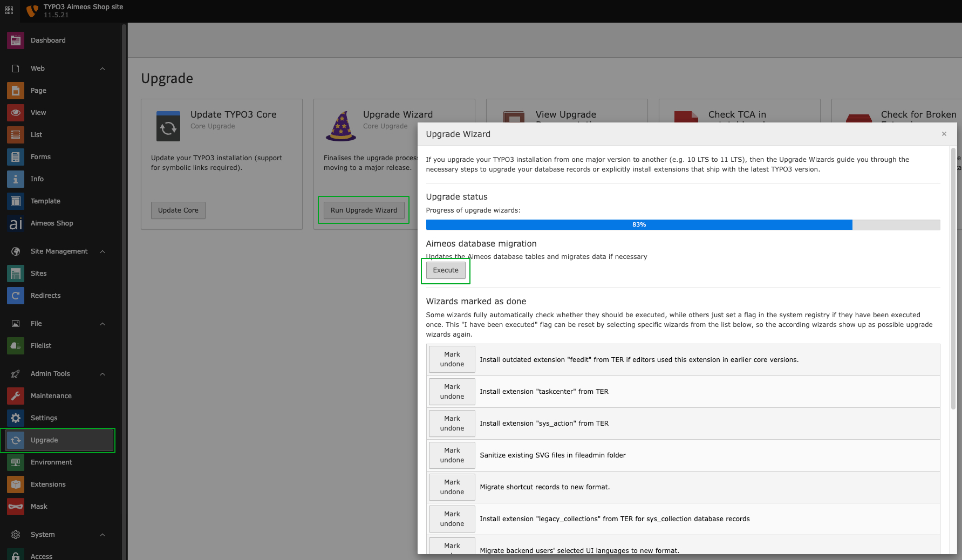Open the View module icon
The width and height of the screenshot is (962, 560).
tap(16, 113)
